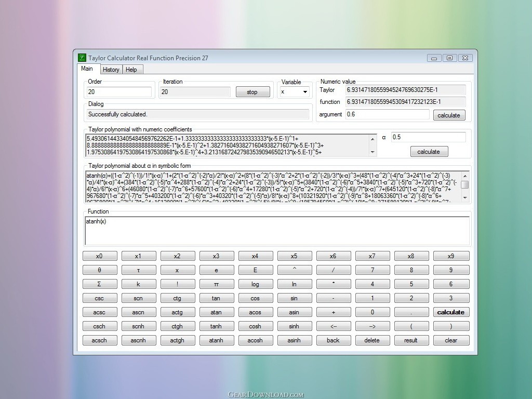The image size is (532, 399).
Task: Click the atanh function key
Action: tap(217, 341)
